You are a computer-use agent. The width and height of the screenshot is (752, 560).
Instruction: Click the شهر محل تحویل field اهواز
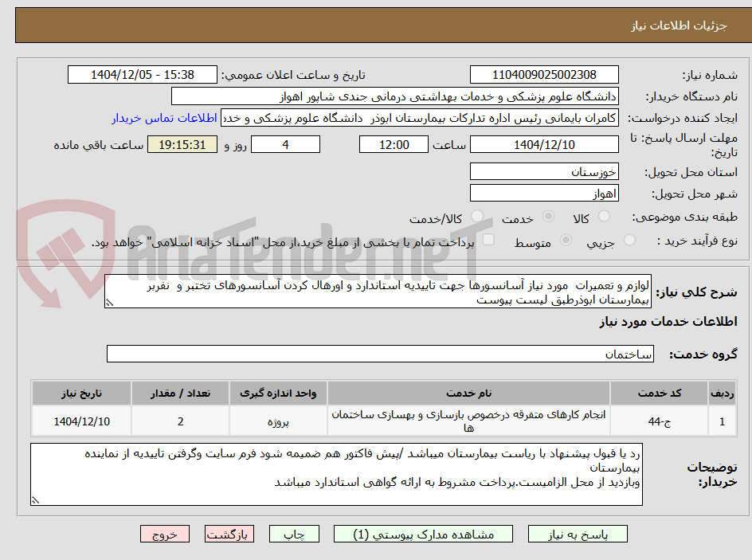[544, 194]
